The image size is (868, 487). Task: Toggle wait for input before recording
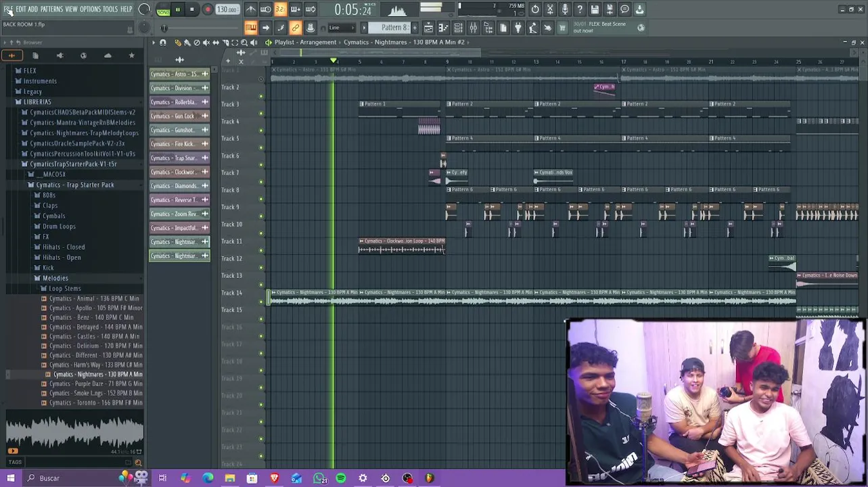(x=265, y=9)
